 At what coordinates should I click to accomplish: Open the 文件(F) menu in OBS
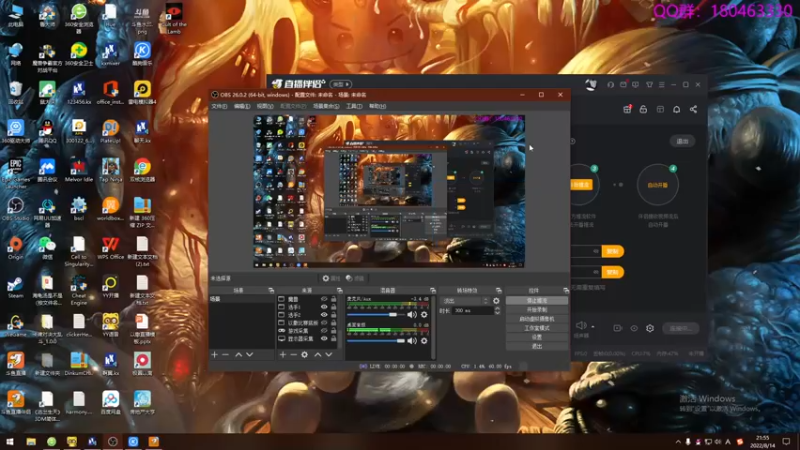(219, 106)
